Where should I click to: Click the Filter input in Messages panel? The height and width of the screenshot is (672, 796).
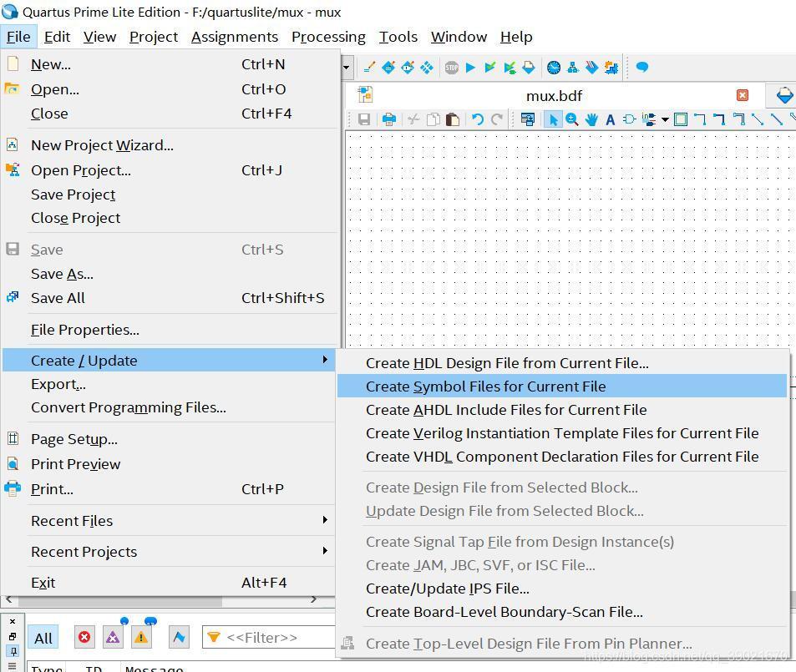[269, 637]
